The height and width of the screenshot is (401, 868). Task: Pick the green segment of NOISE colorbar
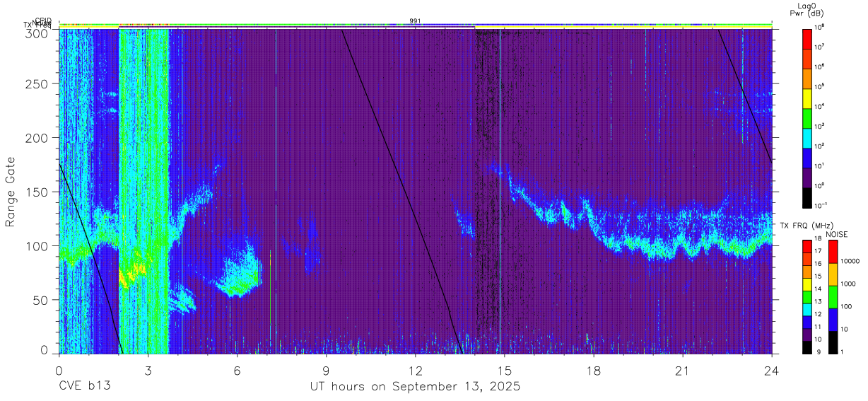point(832,296)
